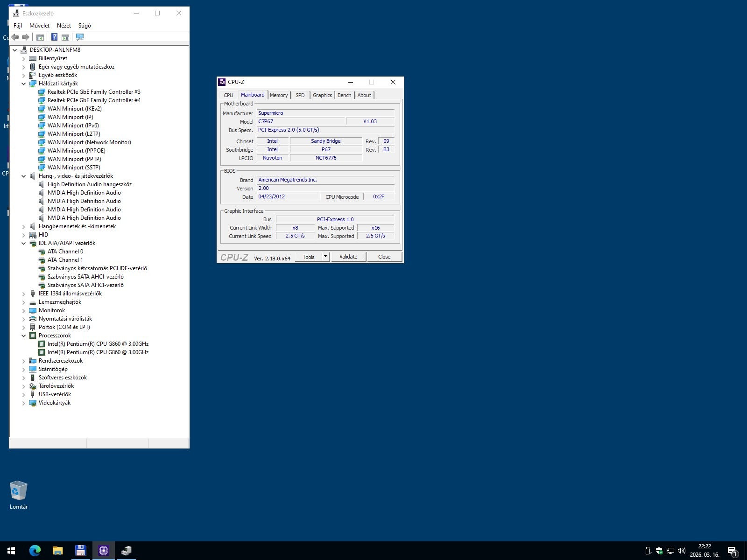Open the Lomtár recycle bin desktop icon

click(x=19, y=495)
